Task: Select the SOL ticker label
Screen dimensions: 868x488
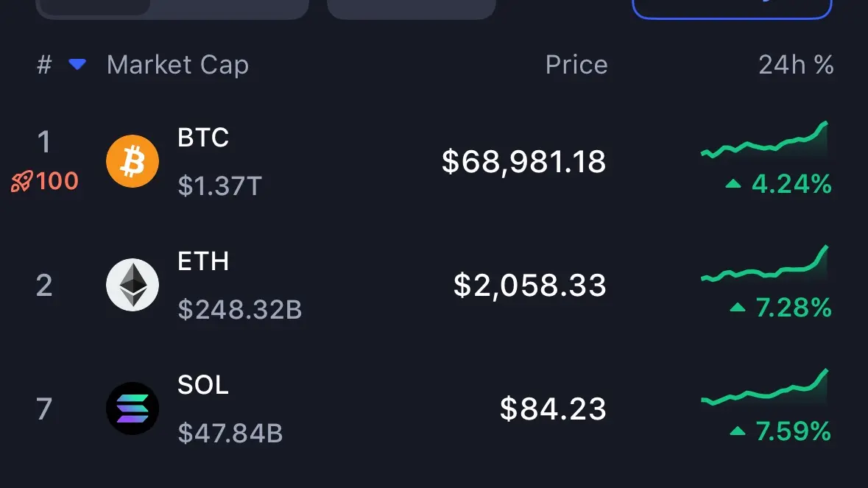Action: 203,385
